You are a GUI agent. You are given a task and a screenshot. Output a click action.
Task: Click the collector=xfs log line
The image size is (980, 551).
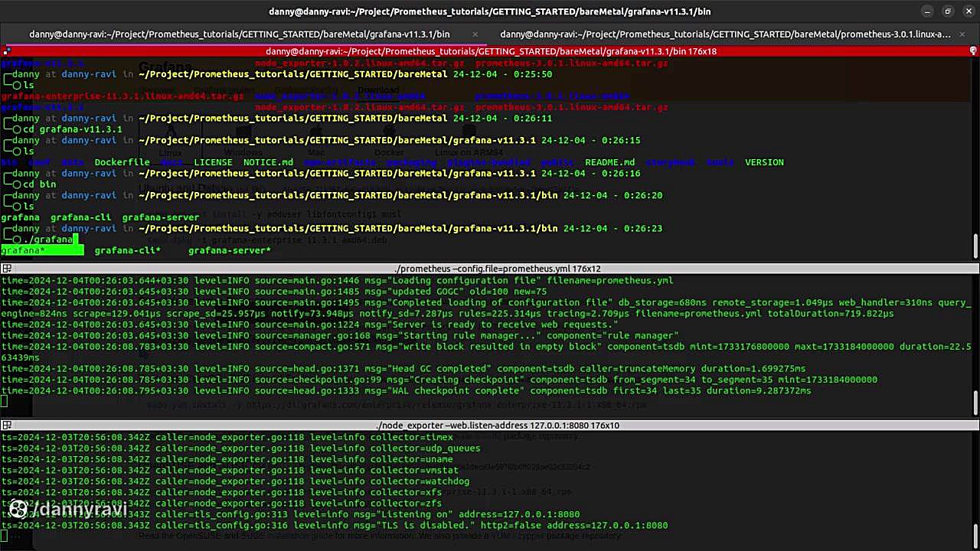click(x=221, y=492)
